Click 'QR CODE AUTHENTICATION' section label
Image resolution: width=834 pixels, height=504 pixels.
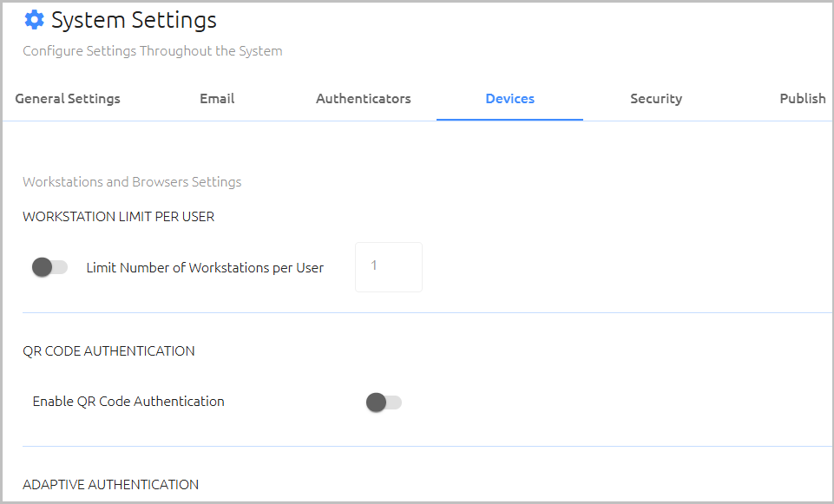108,350
